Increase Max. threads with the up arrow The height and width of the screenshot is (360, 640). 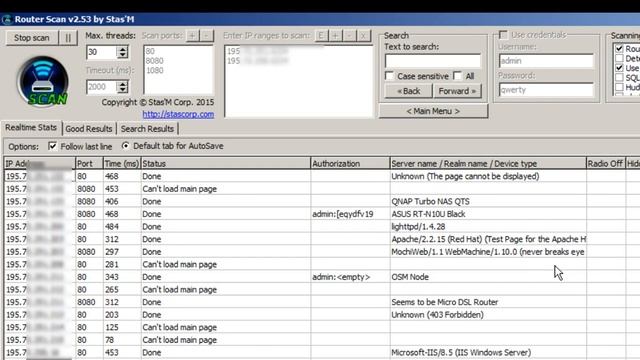pos(122,49)
